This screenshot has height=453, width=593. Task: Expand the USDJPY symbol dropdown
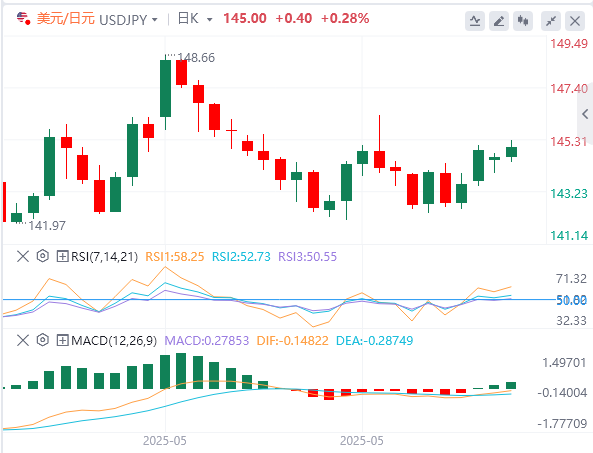pyautogui.click(x=155, y=19)
